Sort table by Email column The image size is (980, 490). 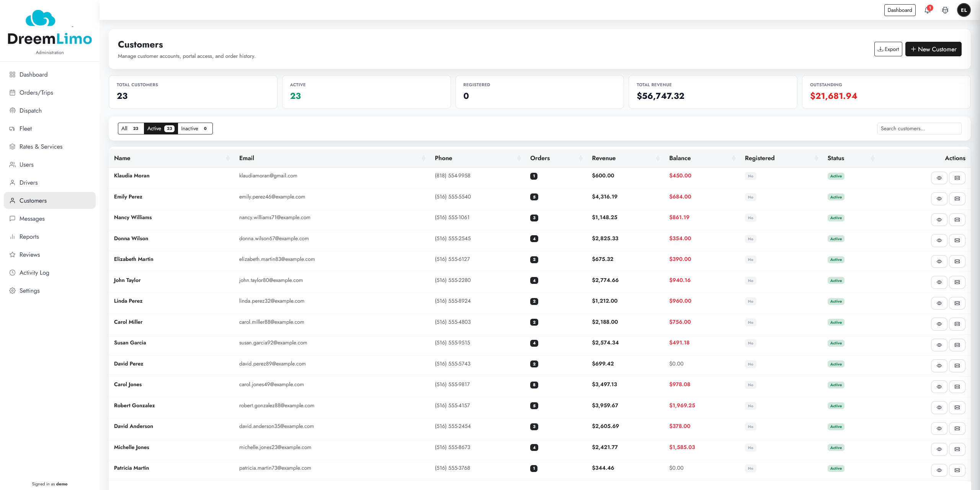[x=332, y=158]
